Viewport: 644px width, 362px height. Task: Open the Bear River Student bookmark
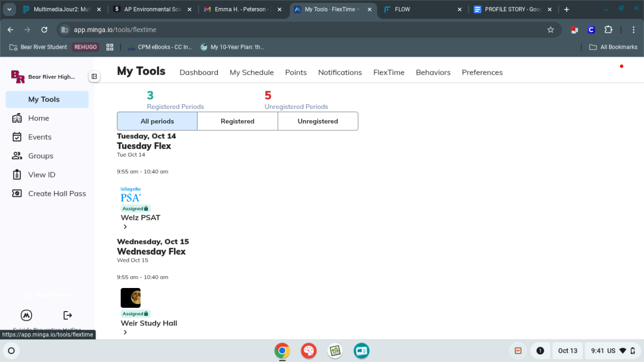[x=38, y=47]
